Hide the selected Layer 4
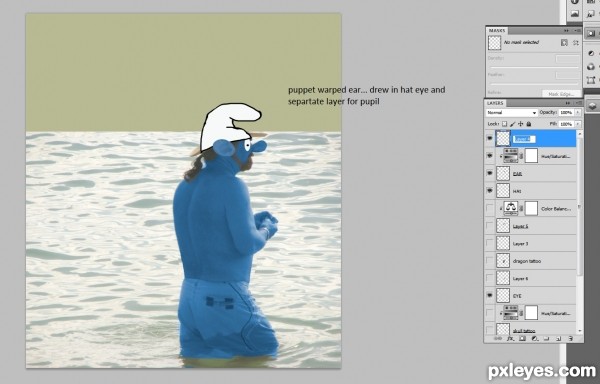The width and height of the screenshot is (600, 384). click(x=490, y=138)
